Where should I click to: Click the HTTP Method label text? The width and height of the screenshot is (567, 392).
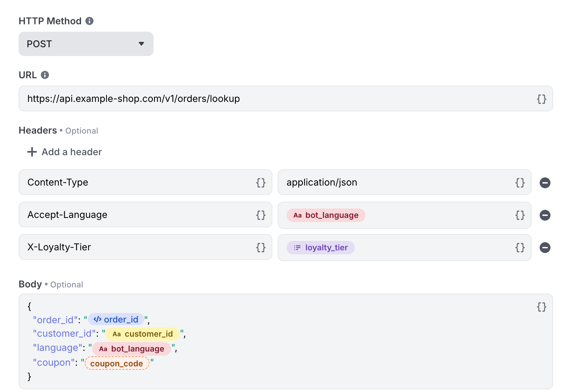50,21
